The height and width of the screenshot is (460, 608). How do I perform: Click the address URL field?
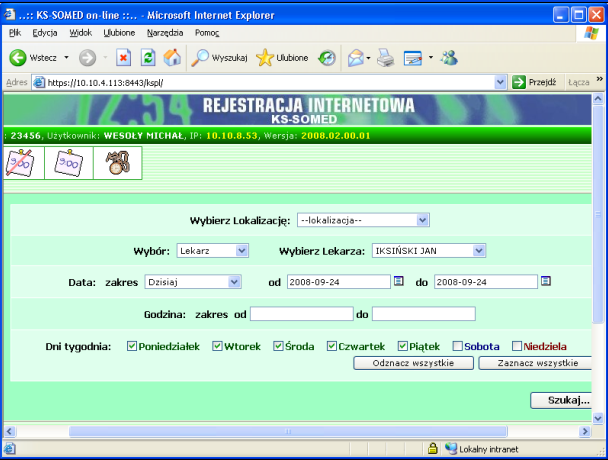[269, 82]
